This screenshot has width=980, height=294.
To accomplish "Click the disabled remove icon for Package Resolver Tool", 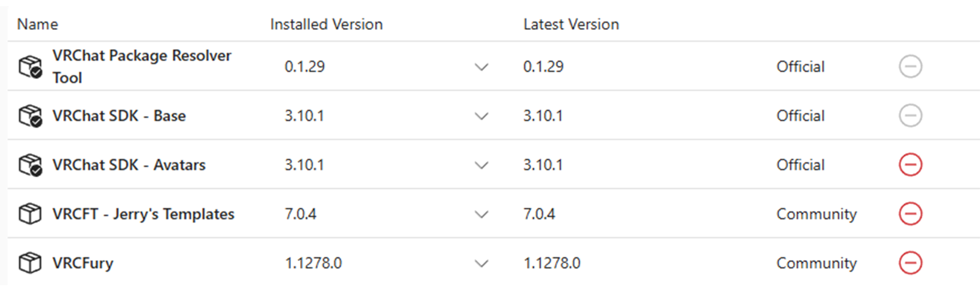I will click(x=910, y=66).
